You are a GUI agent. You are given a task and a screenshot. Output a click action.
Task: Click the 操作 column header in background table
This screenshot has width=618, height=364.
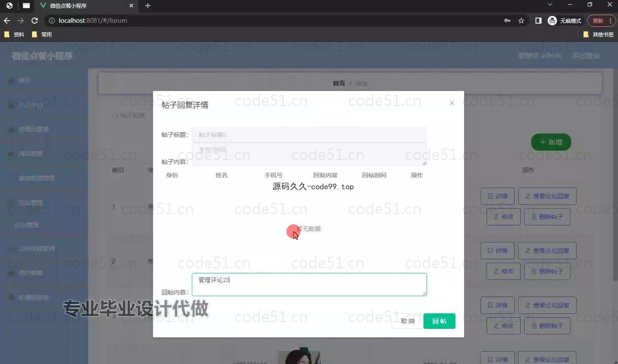point(528,170)
